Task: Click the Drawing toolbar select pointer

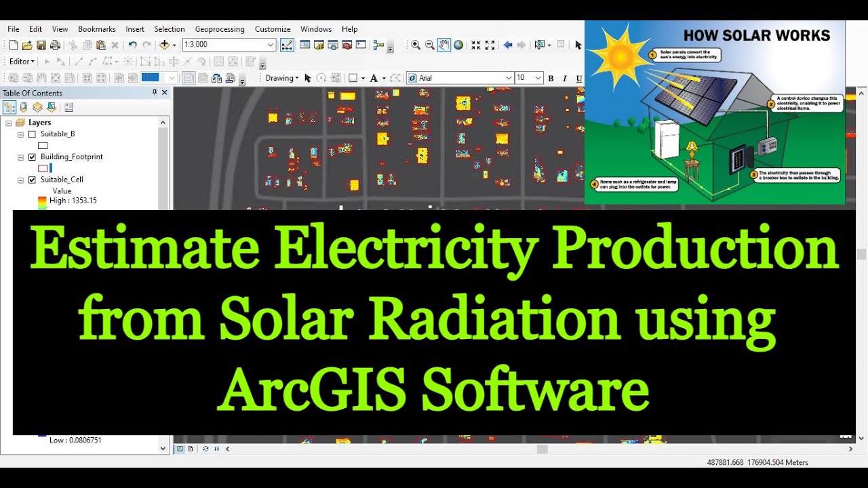Action: click(307, 78)
